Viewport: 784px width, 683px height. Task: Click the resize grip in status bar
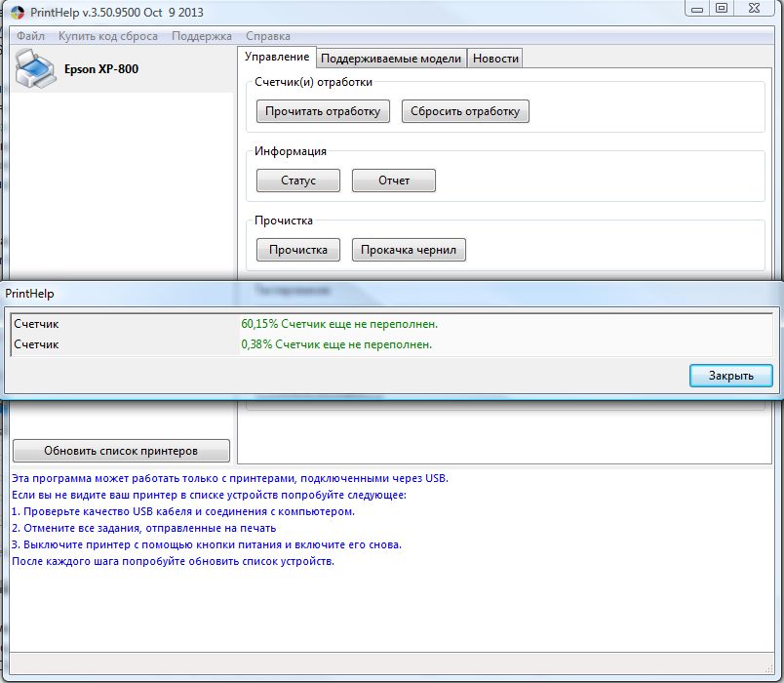point(769,669)
